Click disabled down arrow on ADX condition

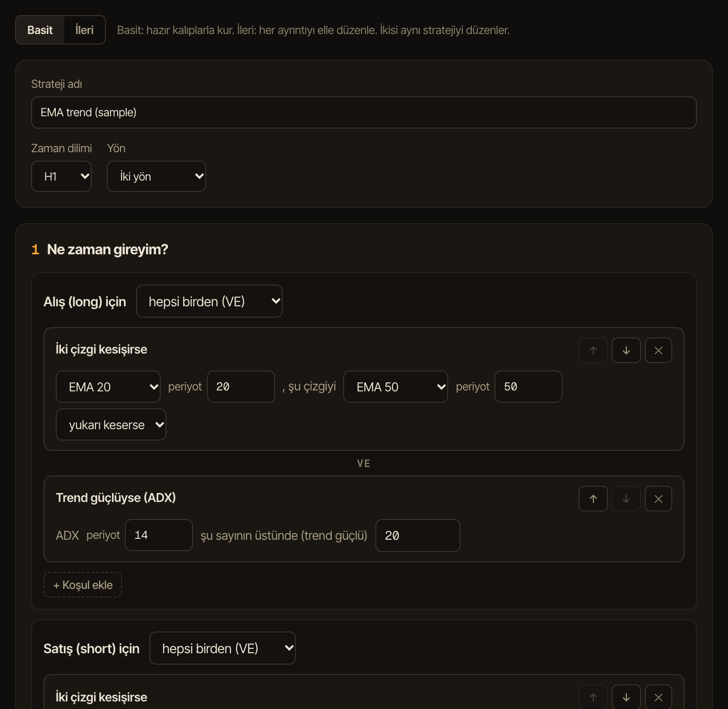coord(626,499)
